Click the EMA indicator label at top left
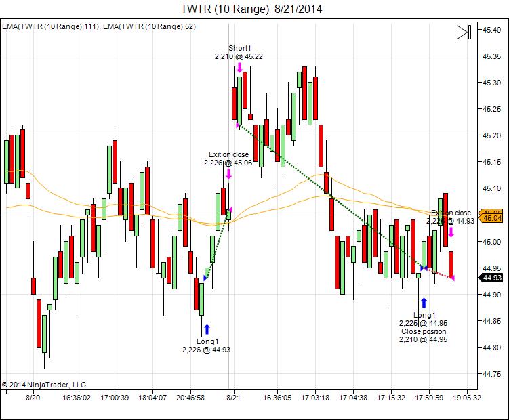Viewport: 509px width, 420px height. click(x=99, y=26)
